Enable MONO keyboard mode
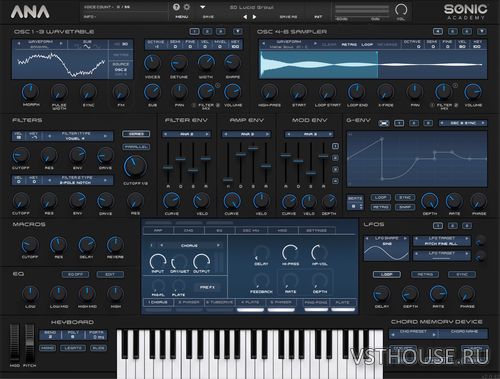 (48, 348)
